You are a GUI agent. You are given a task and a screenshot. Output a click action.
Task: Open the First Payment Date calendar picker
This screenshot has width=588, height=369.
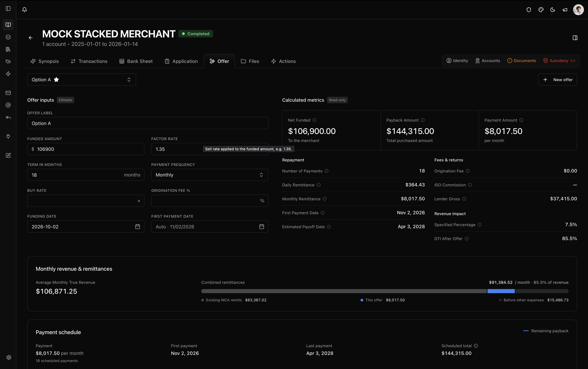(262, 227)
